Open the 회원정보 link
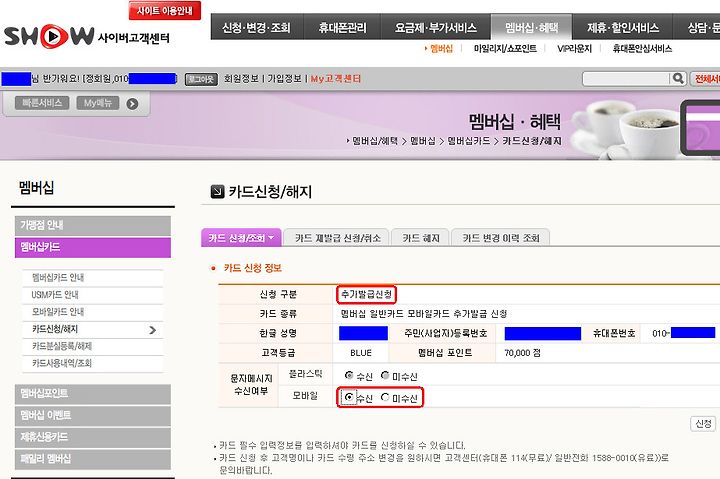Viewport: 720px width, 479px height. click(241, 79)
